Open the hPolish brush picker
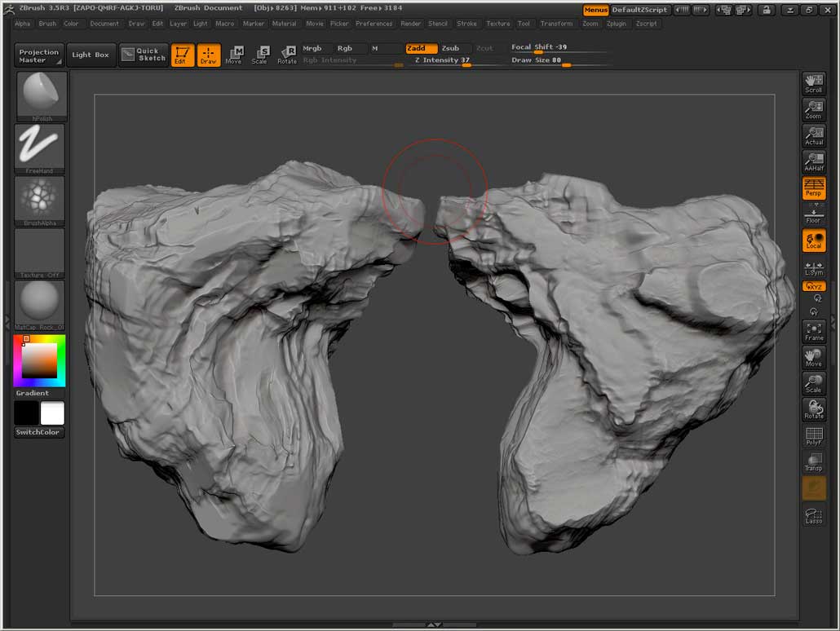 click(41, 96)
